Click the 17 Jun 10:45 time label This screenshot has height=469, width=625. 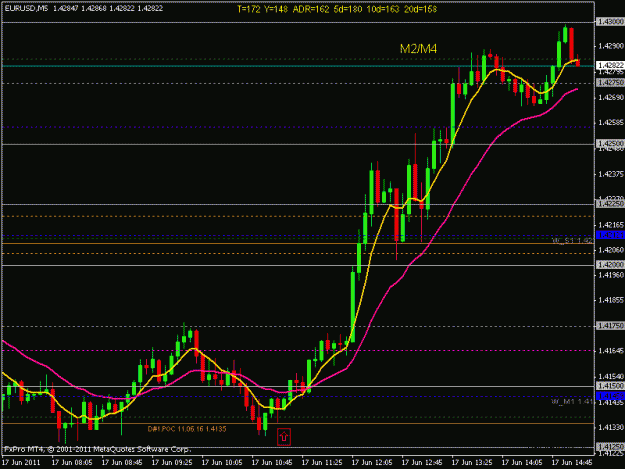(x=272, y=462)
